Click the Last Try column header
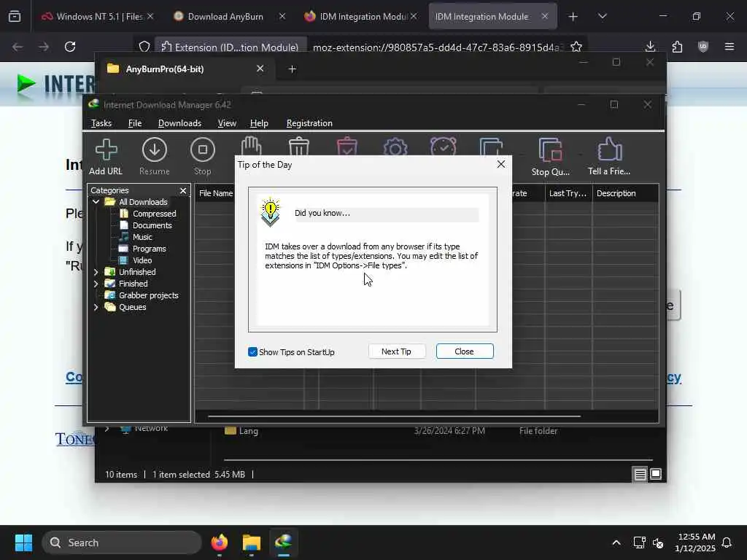Screen dimensions: 747x560 coord(568,193)
